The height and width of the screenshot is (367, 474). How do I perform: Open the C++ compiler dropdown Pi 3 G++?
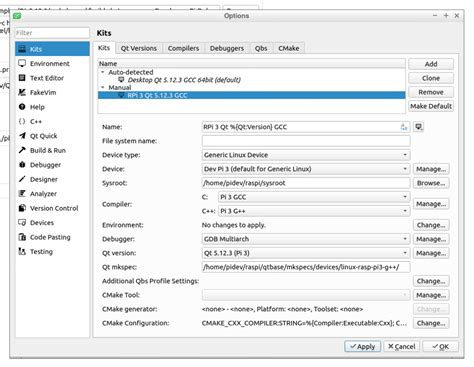click(314, 211)
